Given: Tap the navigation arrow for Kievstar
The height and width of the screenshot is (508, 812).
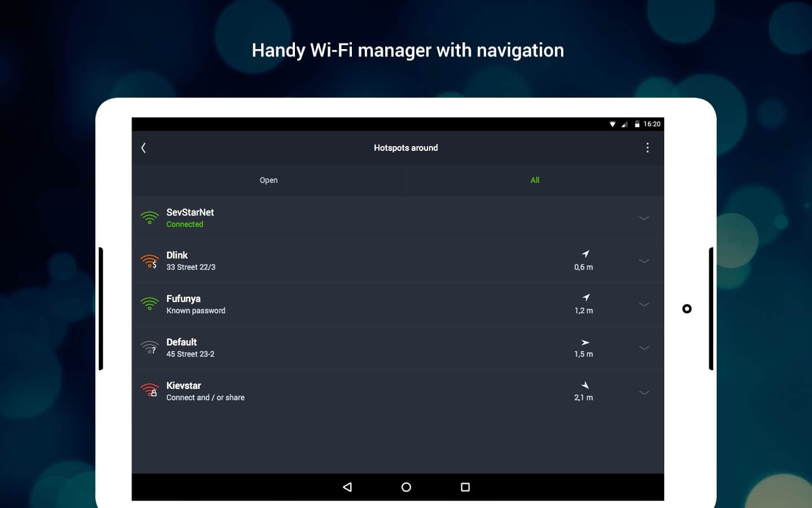Looking at the screenshot, I should coord(585,385).
